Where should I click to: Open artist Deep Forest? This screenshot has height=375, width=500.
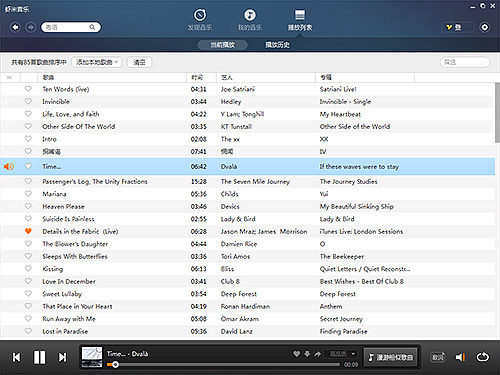239,294
